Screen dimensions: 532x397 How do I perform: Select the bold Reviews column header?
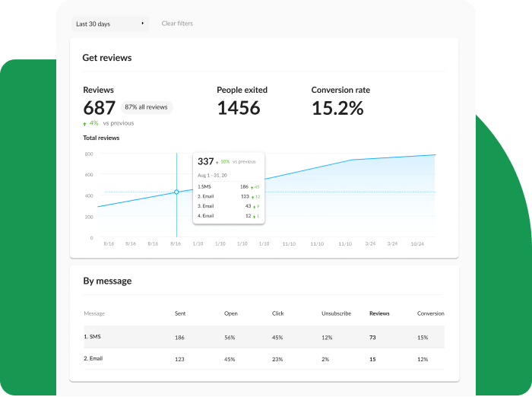[x=380, y=313]
